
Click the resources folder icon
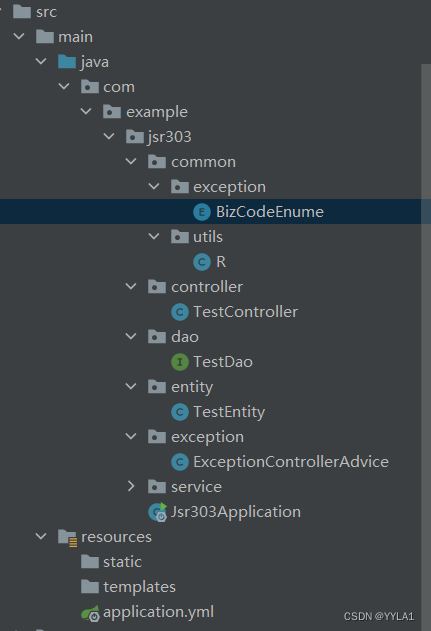pyautogui.click(x=67, y=538)
